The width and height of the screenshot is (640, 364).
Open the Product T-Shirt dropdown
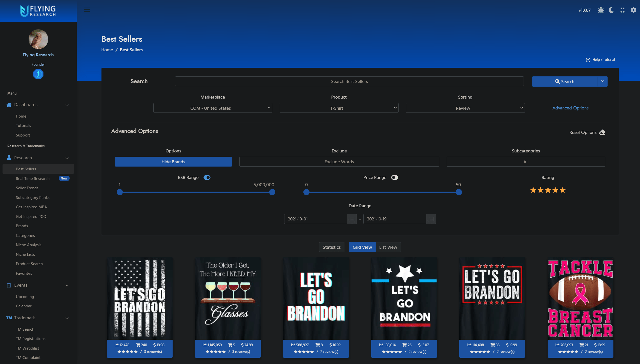click(x=339, y=108)
